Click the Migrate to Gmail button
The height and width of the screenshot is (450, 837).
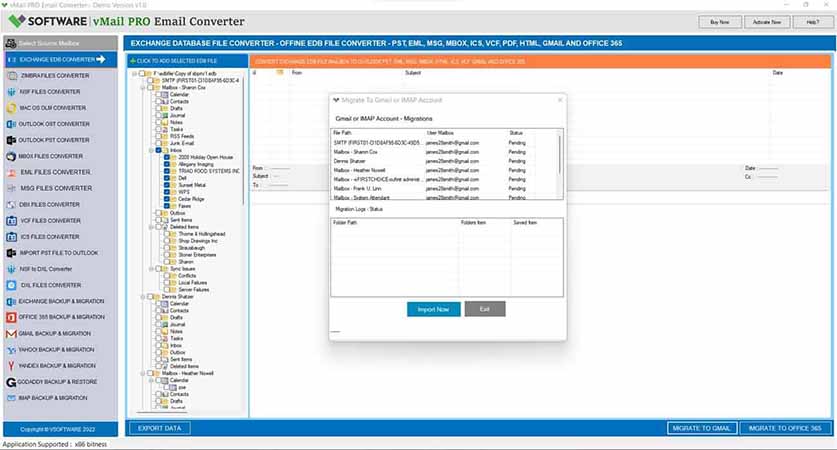[702, 428]
